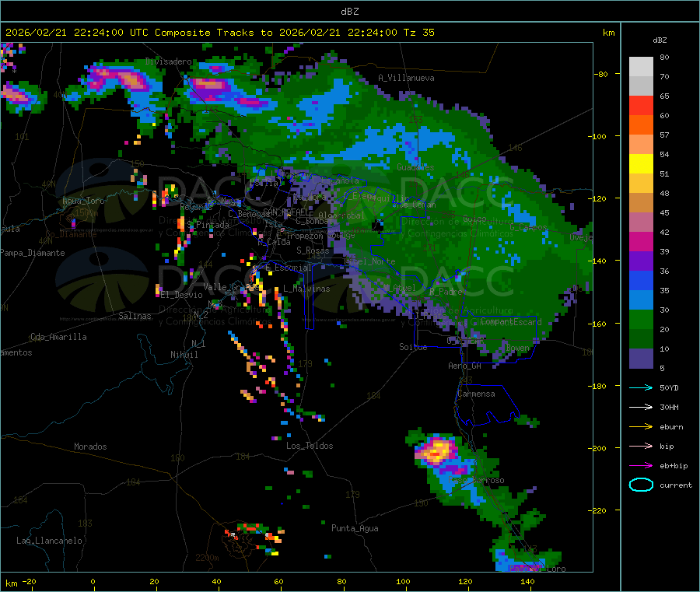
Task: Pick the bright green 30–20 dBZ swatch
Action: [641, 320]
